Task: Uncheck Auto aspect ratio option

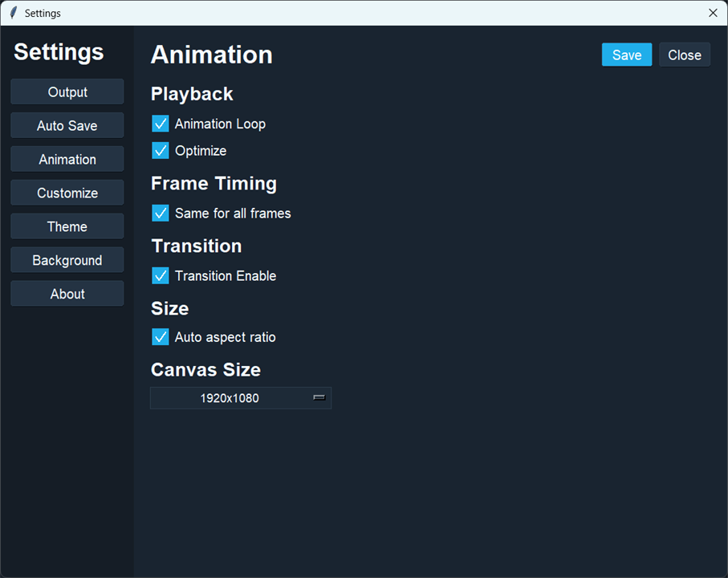Action: pos(161,337)
